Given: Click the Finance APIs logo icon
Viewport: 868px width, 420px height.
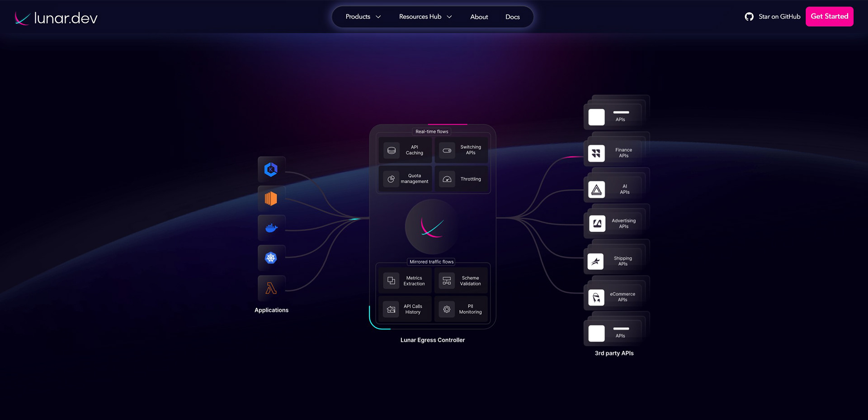Looking at the screenshot, I should pyautogui.click(x=596, y=153).
